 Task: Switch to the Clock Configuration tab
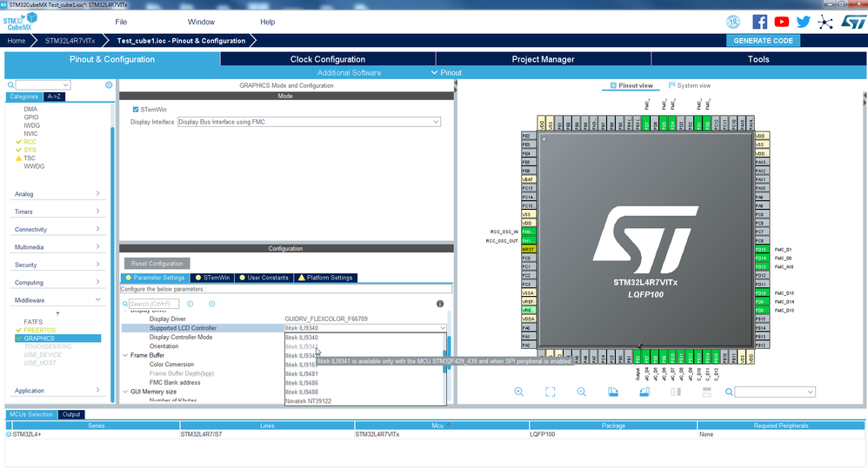[x=328, y=59]
